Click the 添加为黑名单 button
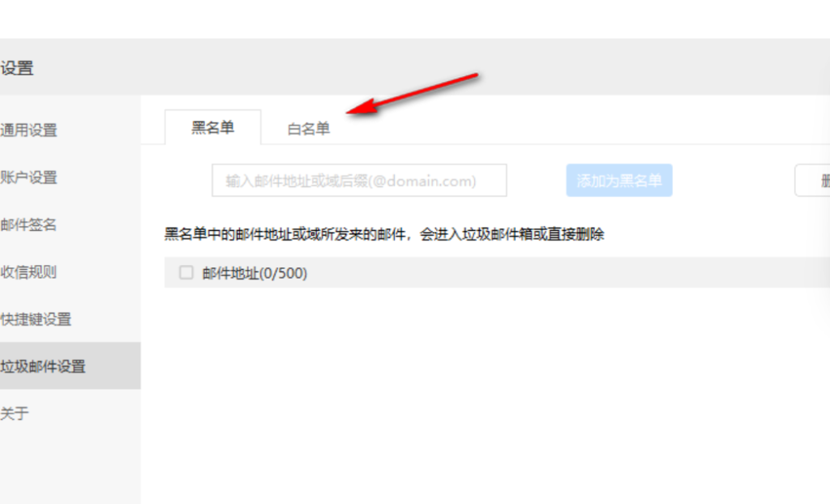Screen dimensions: 830x504 (619, 181)
